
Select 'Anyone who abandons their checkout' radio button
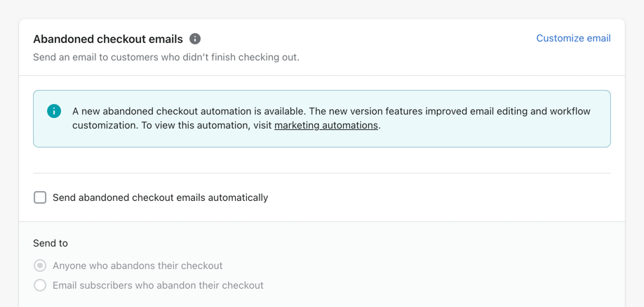(40, 266)
